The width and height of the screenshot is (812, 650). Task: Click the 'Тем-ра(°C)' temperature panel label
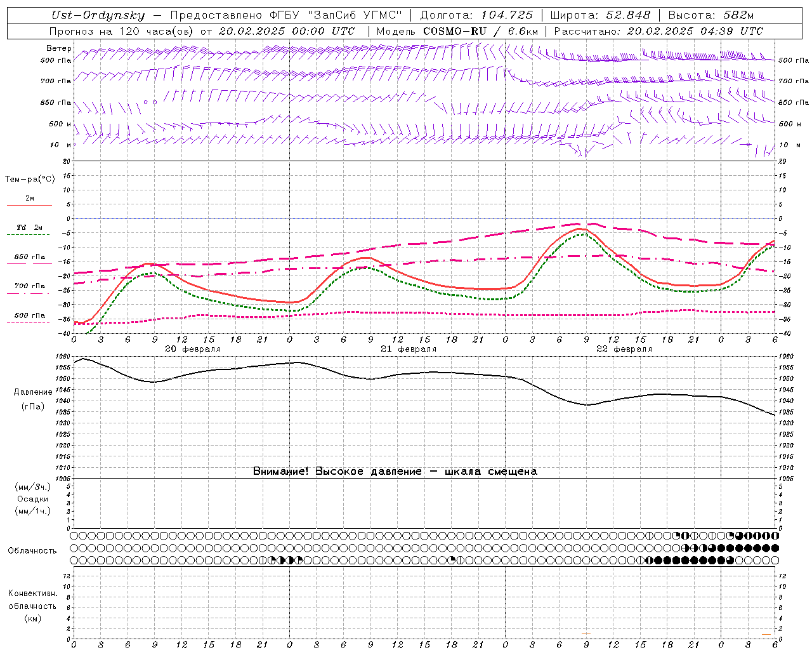pyautogui.click(x=30, y=180)
